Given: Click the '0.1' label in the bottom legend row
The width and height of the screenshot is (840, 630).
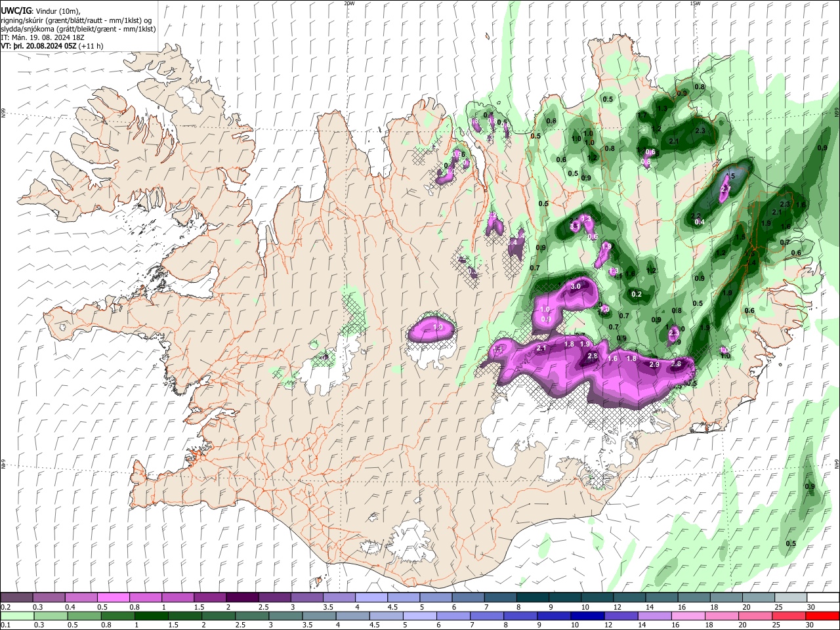Looking at the screenshot, I should pos(5,625).
